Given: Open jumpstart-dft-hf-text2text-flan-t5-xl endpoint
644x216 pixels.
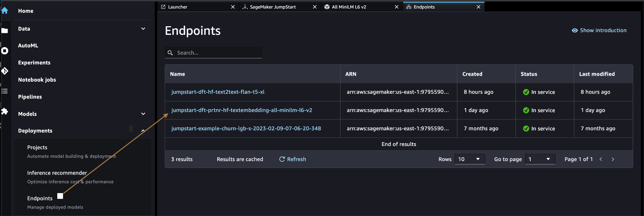Looking at the screenshot, I should click(218, 92).
